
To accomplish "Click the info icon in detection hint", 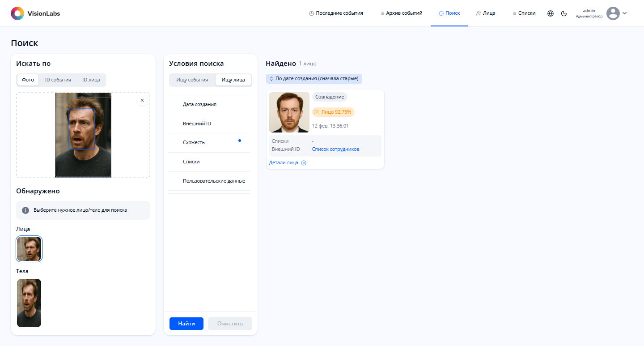I will pyautogui.click(x=25, y=210).
